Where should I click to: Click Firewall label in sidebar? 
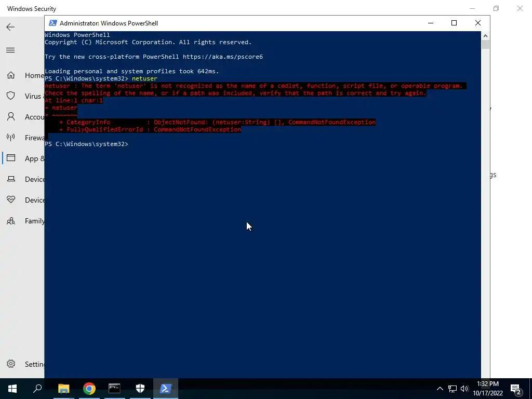(35, 138)
